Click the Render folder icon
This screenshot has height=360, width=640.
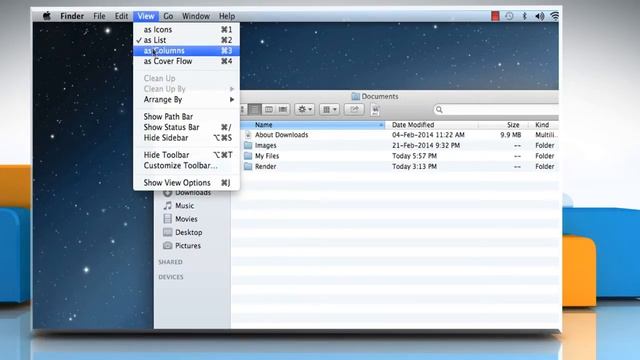coord(248,167)
